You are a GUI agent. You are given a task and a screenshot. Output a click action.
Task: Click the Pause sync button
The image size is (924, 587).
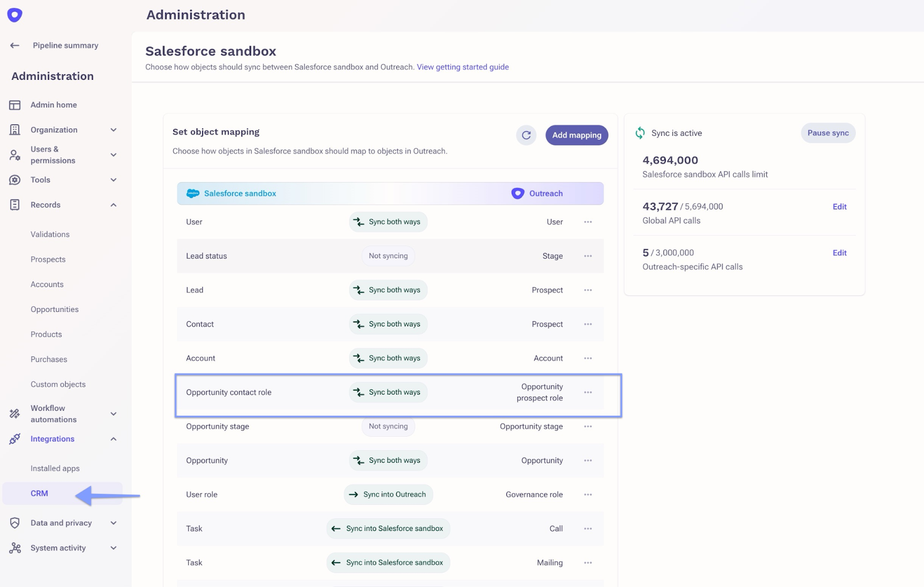[x=828, y=133]
